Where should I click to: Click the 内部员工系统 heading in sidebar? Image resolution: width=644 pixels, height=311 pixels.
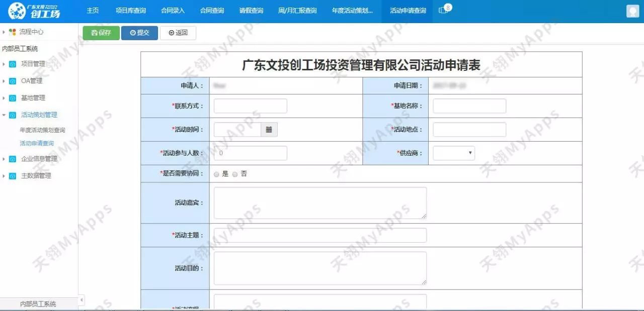pyautogui.click(x=20, y=49)
